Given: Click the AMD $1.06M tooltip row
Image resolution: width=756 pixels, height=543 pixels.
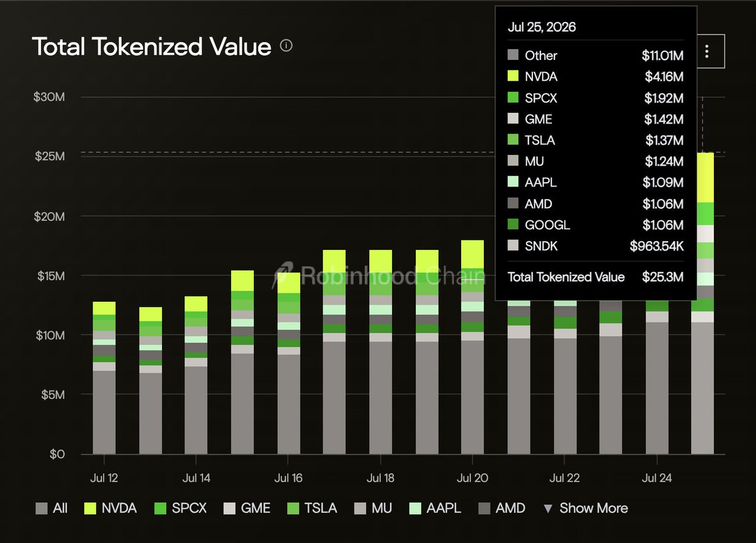Looking at the screenshot, I should pyautogui.click(x=595, y=204).
